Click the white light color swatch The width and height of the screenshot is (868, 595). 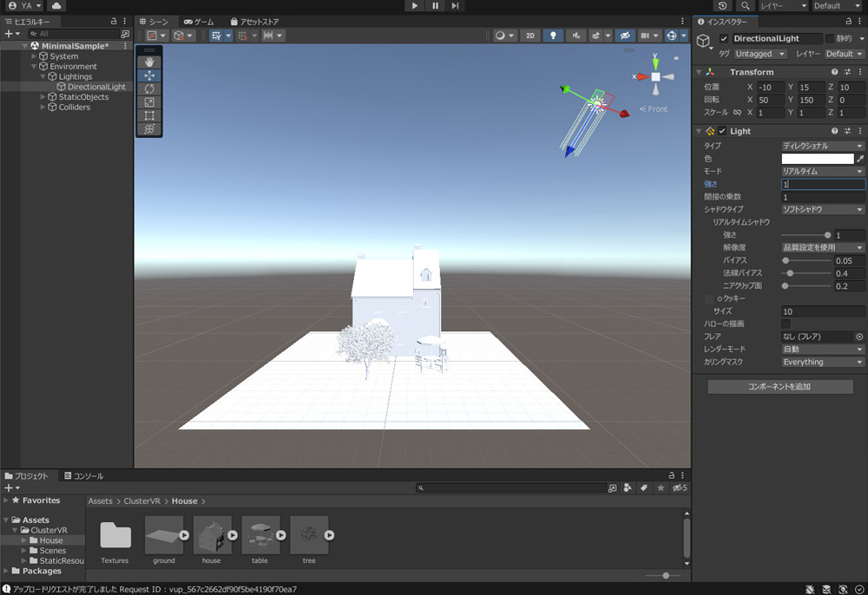point(817,159)
